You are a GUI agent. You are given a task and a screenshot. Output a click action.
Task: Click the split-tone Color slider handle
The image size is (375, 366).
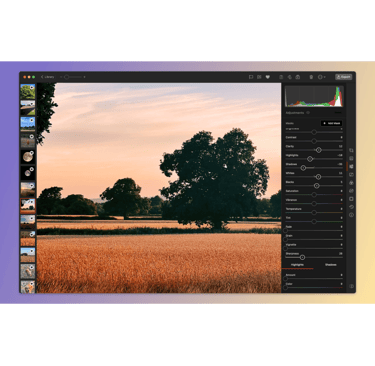[286, 287]
